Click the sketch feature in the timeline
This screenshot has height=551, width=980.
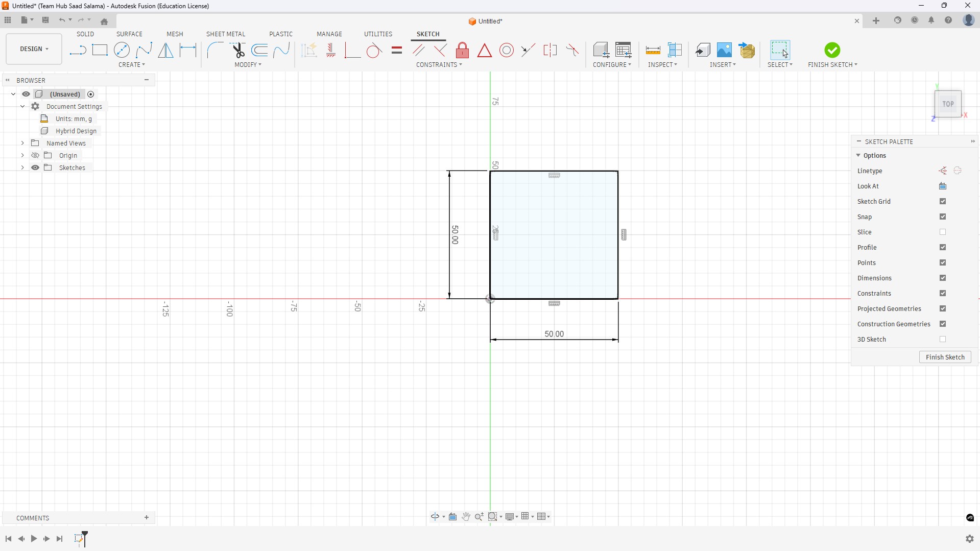(x=79, y=539)
